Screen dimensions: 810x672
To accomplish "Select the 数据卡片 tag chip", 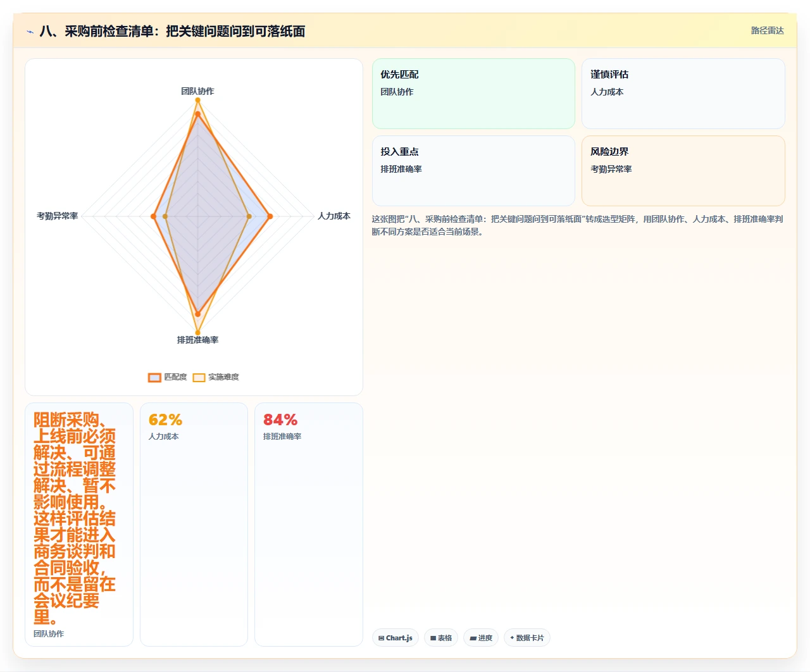I will pyautogui.click(x=527, y=638).
